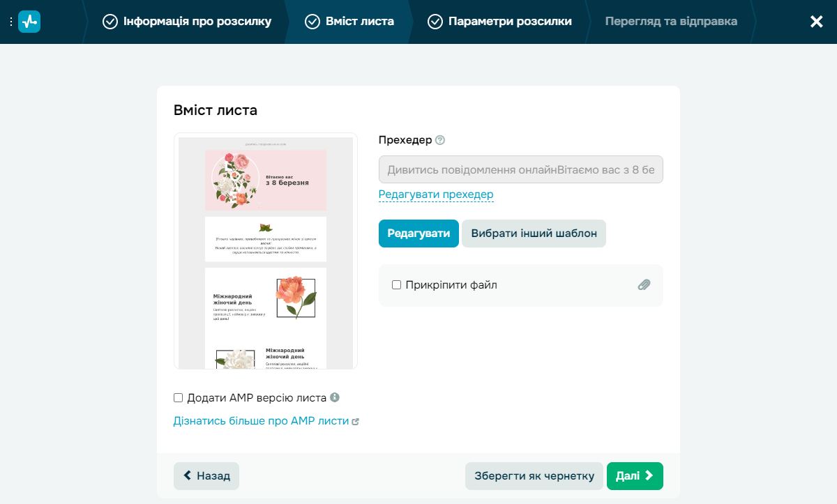Enable the Прикріпити файл checkbox
Viewport: 837px width, 504px height.
click(396, 284)
